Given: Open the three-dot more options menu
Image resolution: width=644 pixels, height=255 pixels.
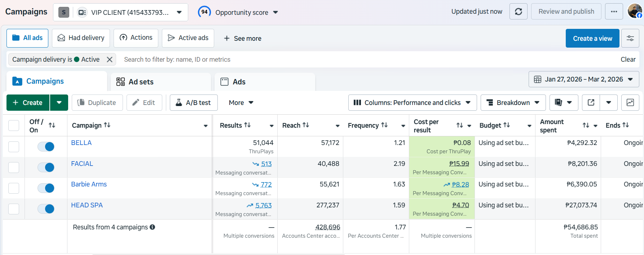Looking at the screenshot, I should [614, 12].
